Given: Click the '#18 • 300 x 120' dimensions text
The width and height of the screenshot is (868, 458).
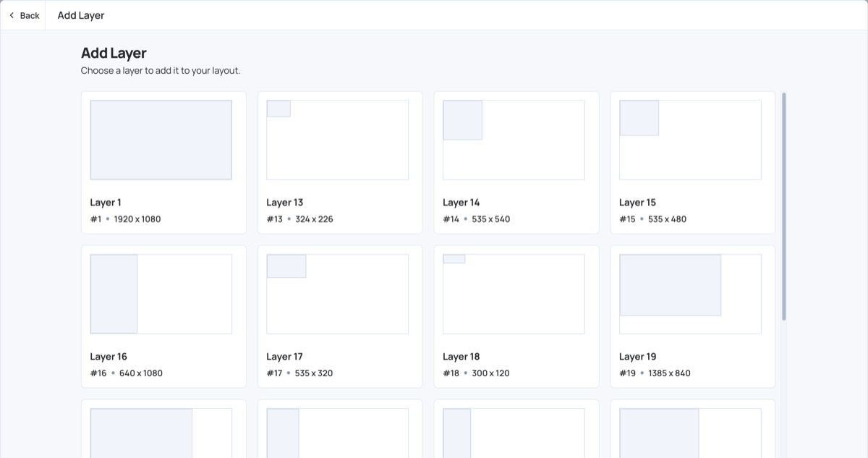Looking at the screenshot, I should (476, 373).
